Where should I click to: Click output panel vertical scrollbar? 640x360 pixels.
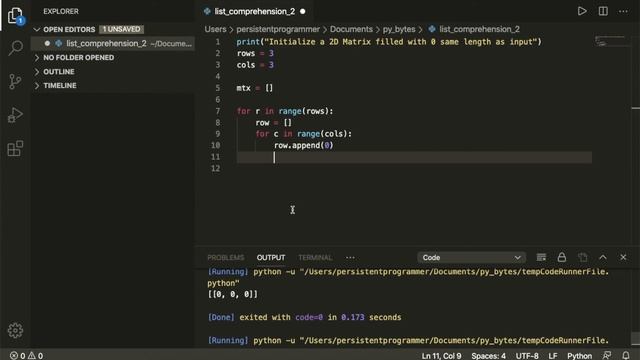pyautogui.click(x=635, y=338)
